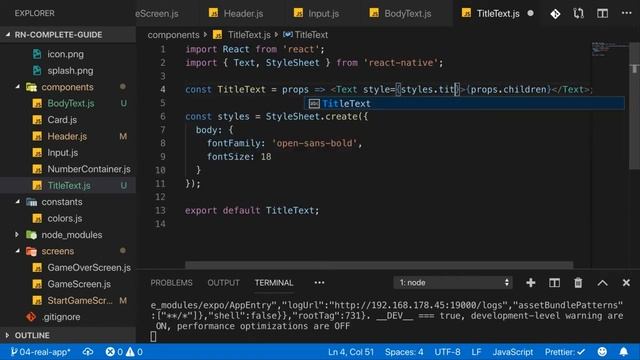640x360 pixels.
Task: Switch to the Header.js editor tab
Action: coord(237,13)
